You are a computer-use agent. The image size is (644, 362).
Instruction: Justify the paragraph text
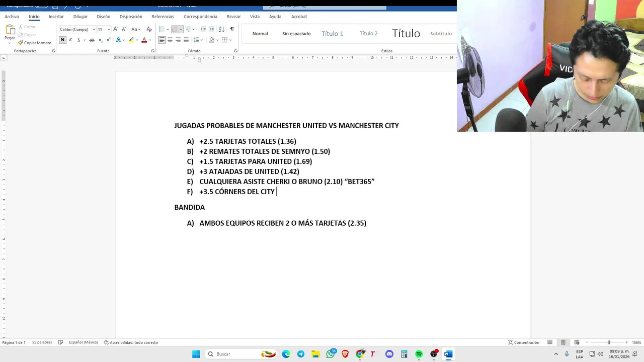[x=186, y=40]
